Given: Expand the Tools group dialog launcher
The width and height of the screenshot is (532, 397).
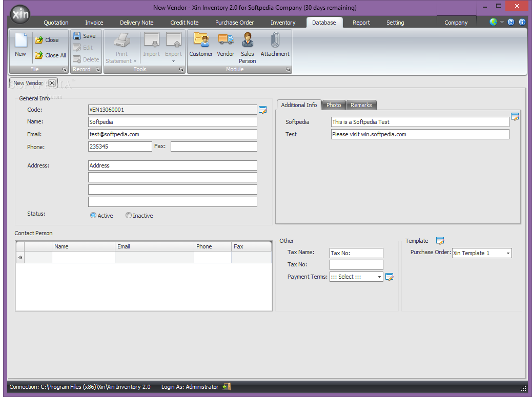Looking at the screenshot, I should (x=181, y=70).
